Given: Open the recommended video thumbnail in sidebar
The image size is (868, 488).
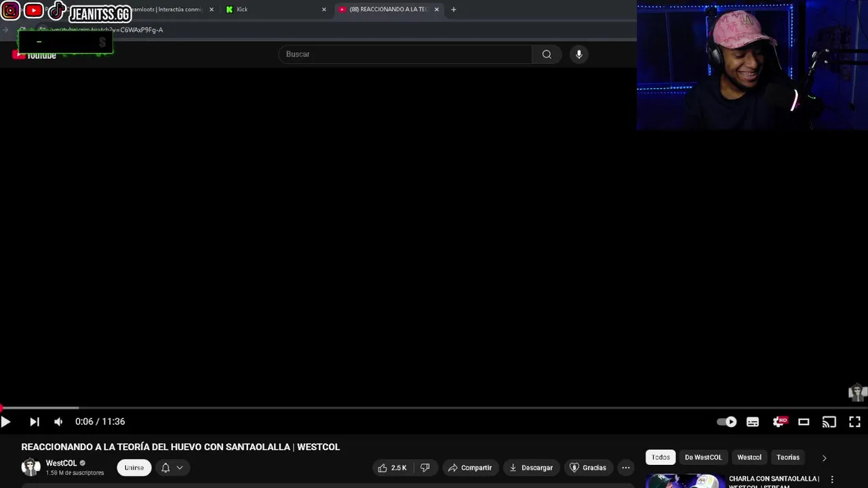Looking at the screenshot, I should [x=685, y=481].
